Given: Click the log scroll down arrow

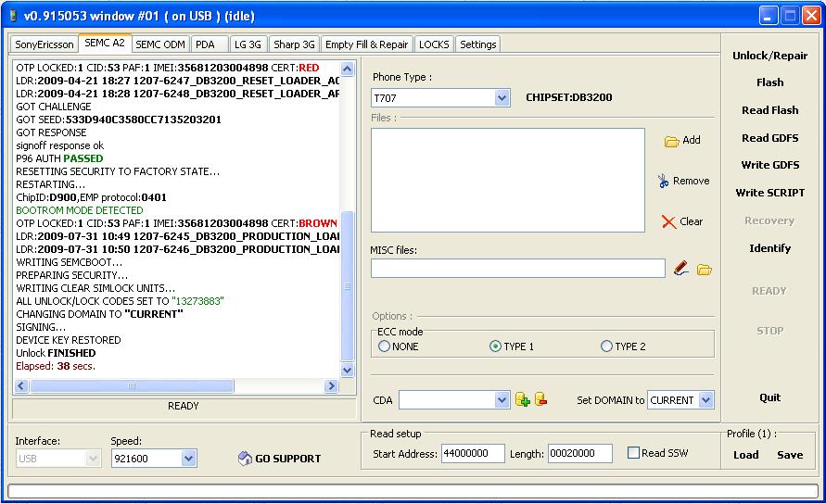Looking at the screenshot, I should coord(347,371).
